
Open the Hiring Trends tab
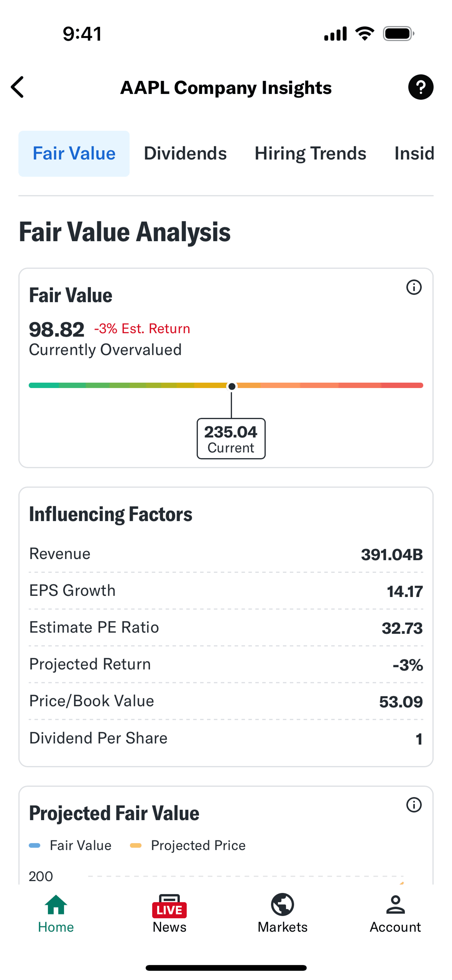[310, 154]
